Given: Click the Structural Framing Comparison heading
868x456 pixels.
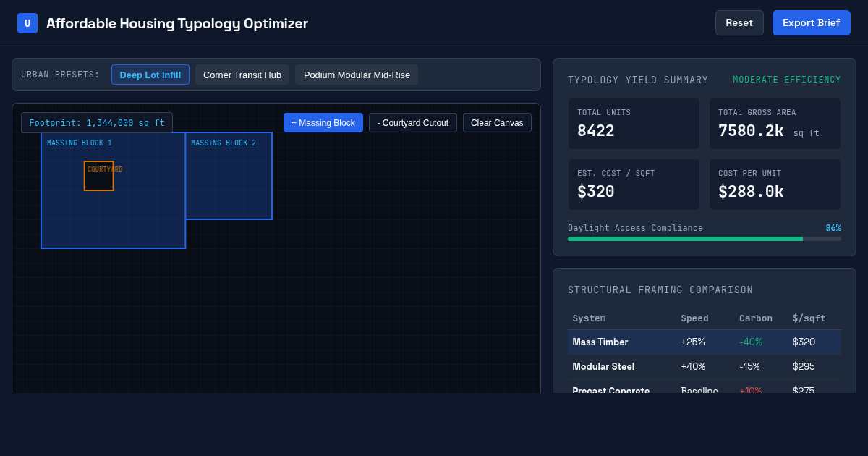Looking at the screenshot, I should [x=660, y=290].
